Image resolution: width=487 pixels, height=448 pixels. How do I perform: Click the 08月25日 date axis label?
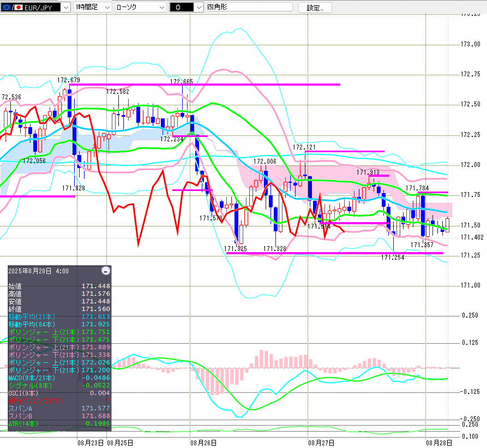tap(120, 443)
